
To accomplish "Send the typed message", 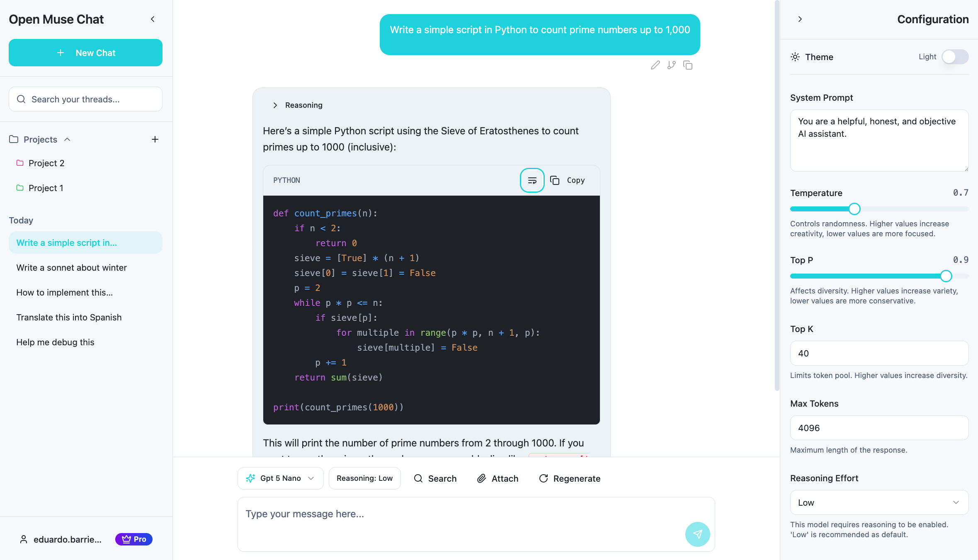I will click(697, 534).
